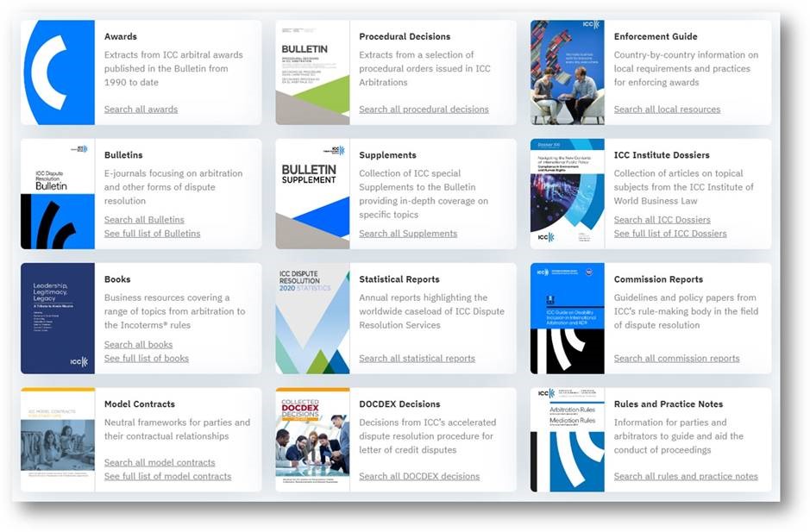
Task: View See full list of Bulletins
Action: (153, 234)
